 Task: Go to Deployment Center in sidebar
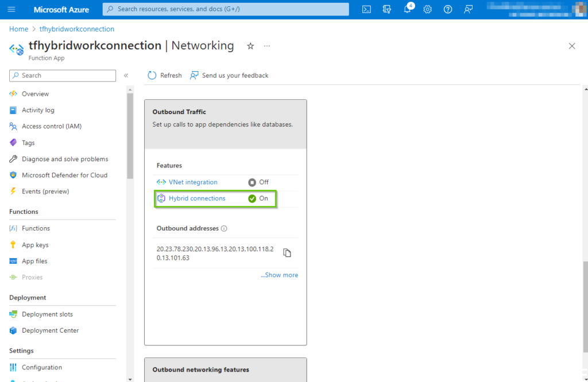50,330
